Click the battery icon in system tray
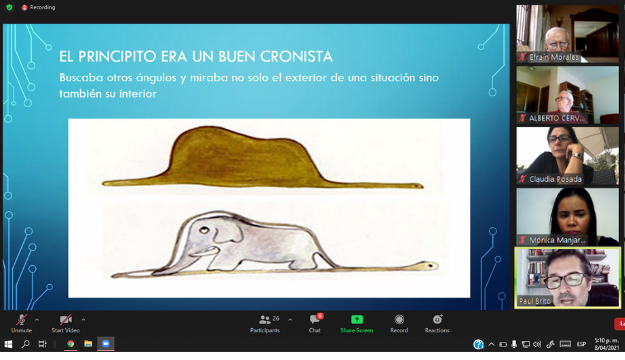This screenshot has height=360, width=625. point(503,344)
